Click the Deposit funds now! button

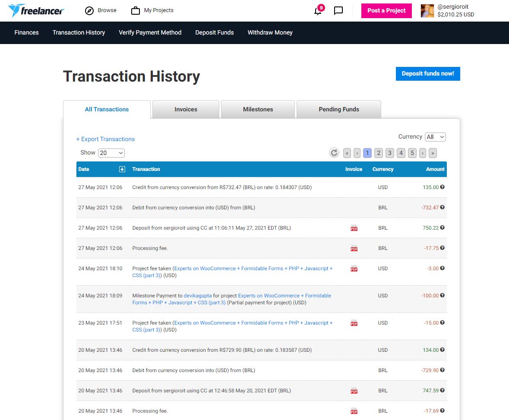428,74
